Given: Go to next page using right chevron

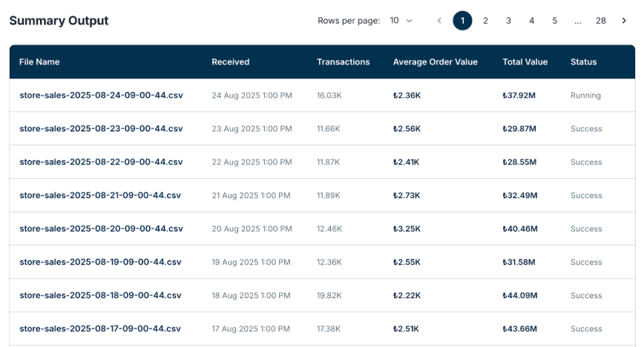Looking at the screenshot, I should (624, 21).
